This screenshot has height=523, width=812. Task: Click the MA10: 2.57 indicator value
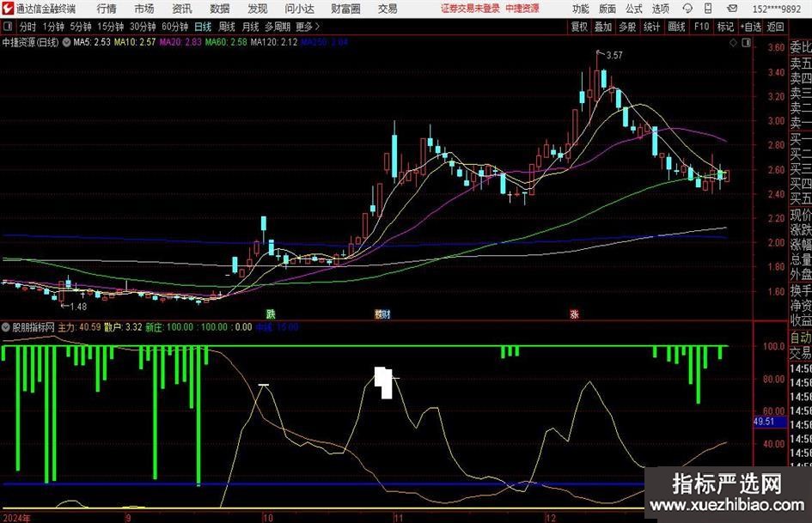point(135,42)
